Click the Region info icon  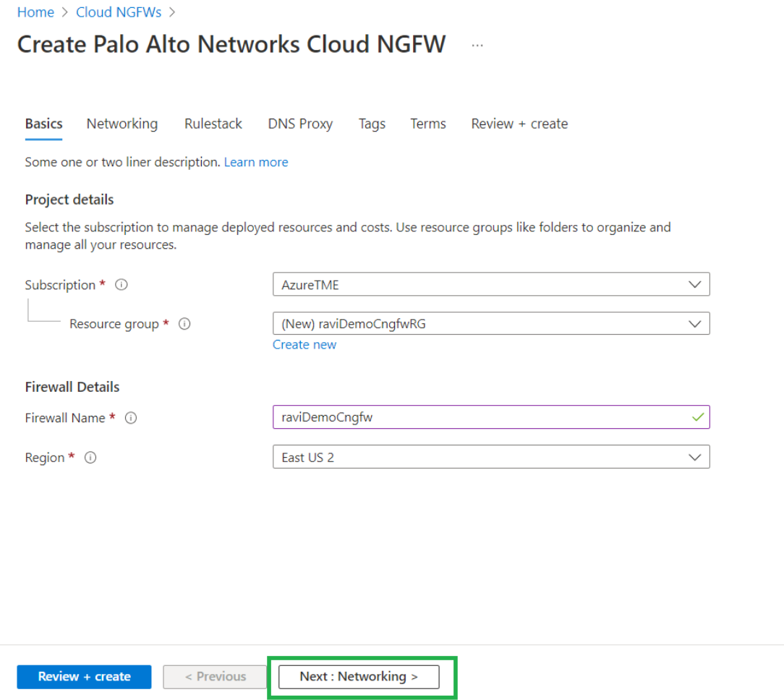click(x=90, y=458)
